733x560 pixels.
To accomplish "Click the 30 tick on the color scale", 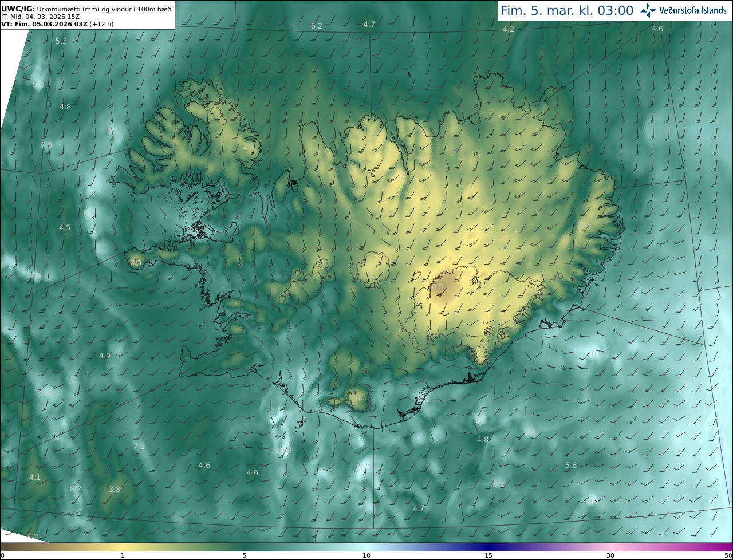I will 610,555.
